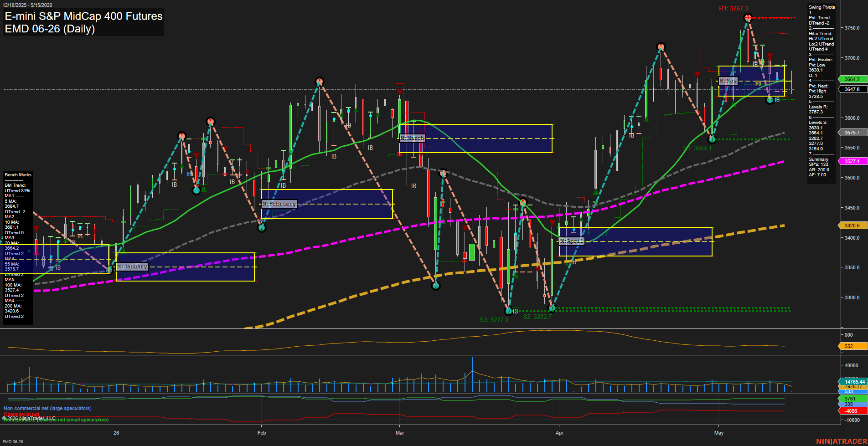Click the BM Trend UTrend 81% reading
This screenshot has height=446, width=868.
(x=17, y=188)
